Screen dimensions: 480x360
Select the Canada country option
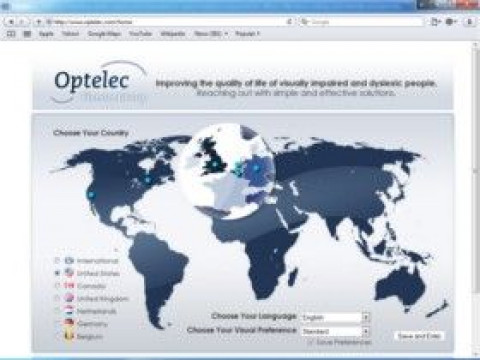pyautogui.click(x=85, y=286)
